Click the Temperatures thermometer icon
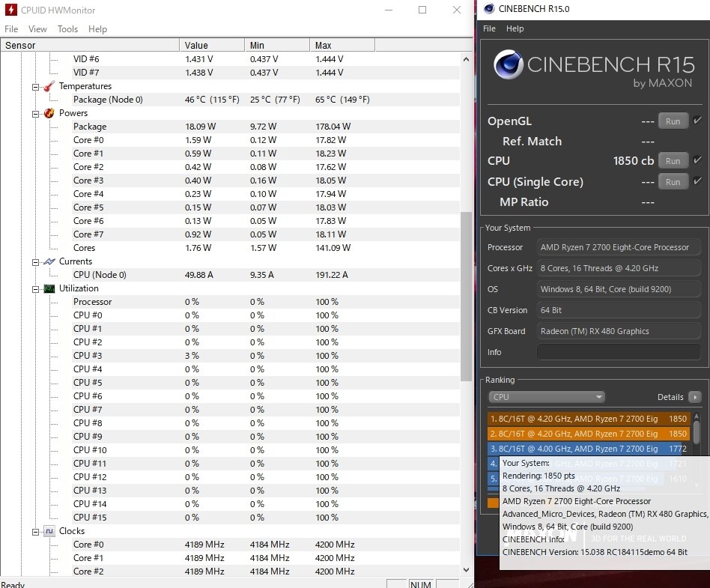 pyautogui.click(x=49, y=86)
